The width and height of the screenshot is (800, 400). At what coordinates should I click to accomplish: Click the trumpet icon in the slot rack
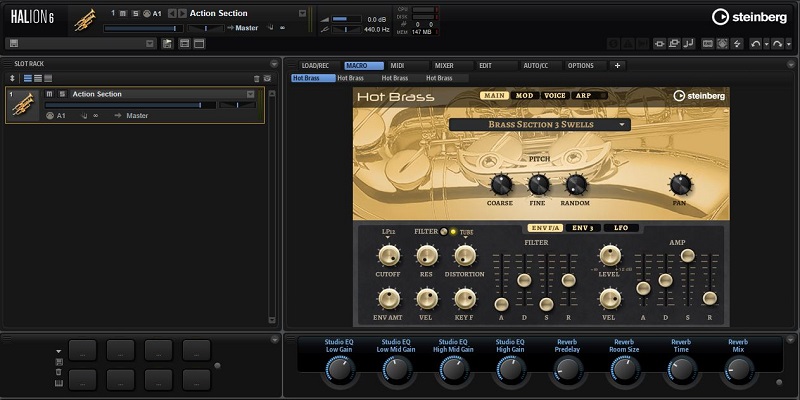tap(21, 105)
